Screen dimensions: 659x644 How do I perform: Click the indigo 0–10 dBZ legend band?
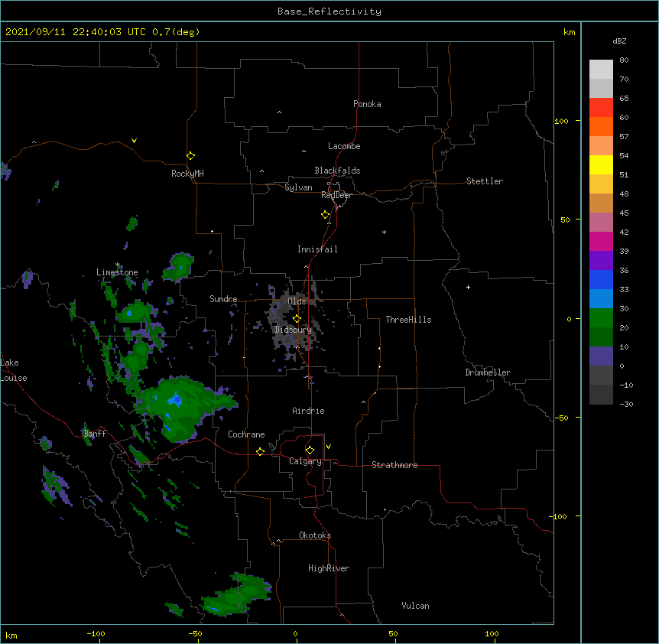coord(601,356)
